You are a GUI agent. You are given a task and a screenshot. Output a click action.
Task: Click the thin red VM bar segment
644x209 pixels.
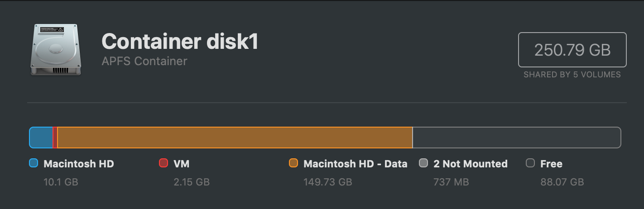click(x=55, y=138)
